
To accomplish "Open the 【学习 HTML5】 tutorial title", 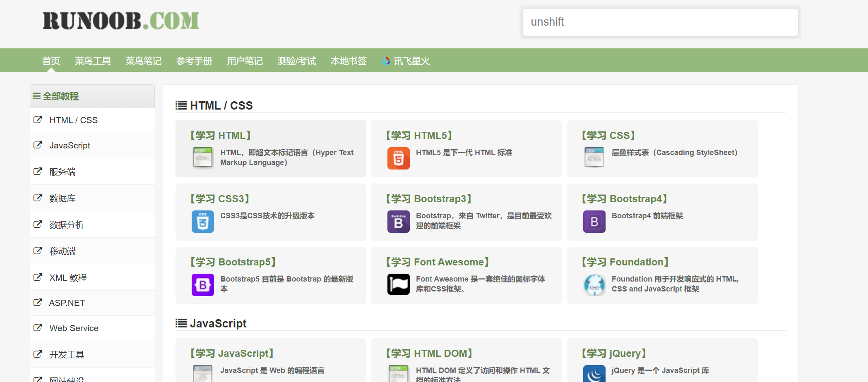I will (418, 136).
